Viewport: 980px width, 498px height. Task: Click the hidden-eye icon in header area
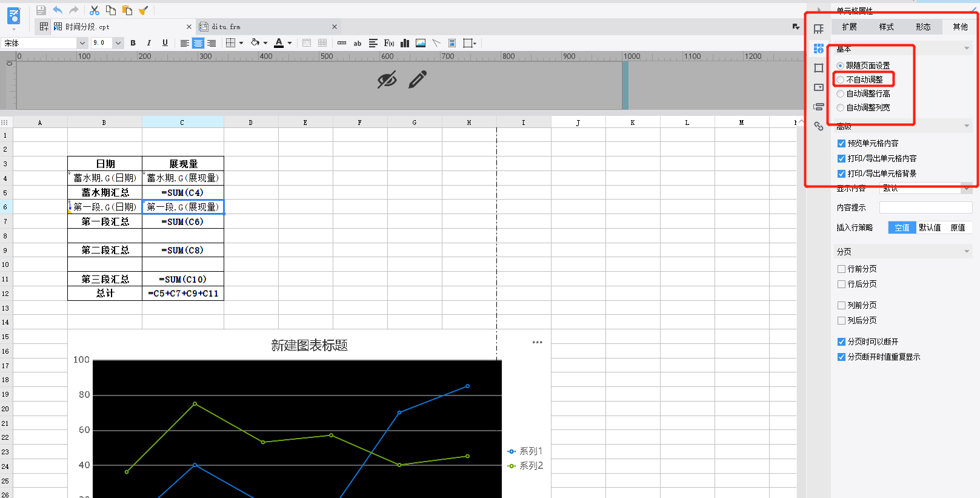(387, 79)
